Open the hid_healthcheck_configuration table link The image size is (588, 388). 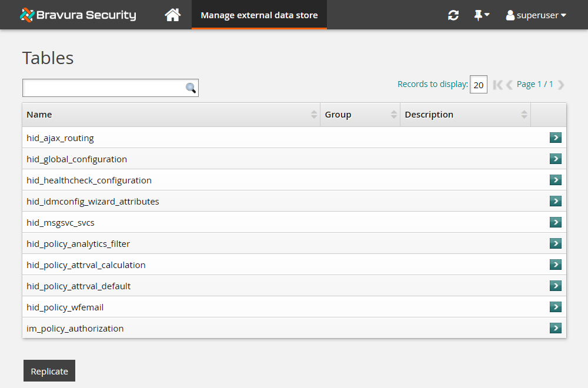[89, 180]
